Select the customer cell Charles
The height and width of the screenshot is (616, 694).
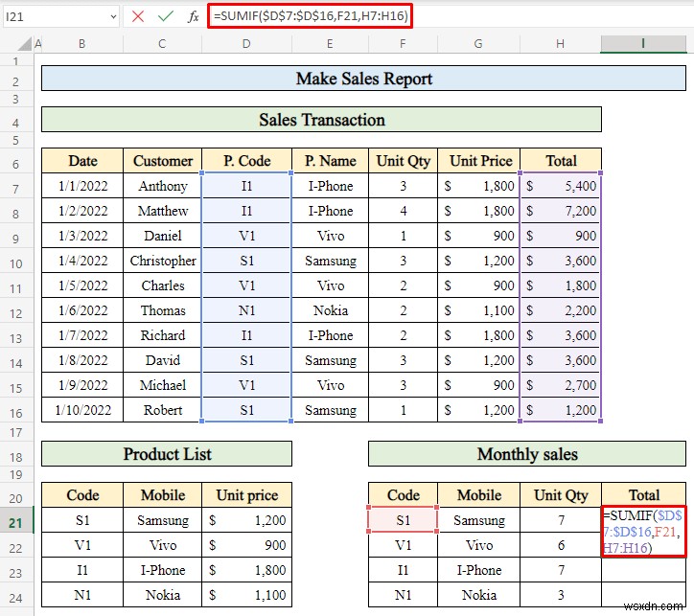tap(162, 285)
